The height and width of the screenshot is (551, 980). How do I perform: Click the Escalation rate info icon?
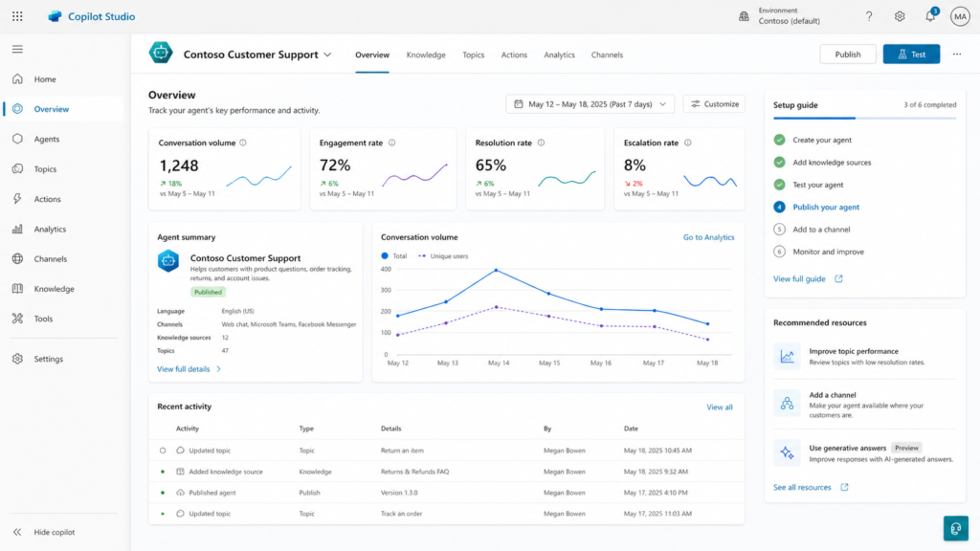point(687,143)
